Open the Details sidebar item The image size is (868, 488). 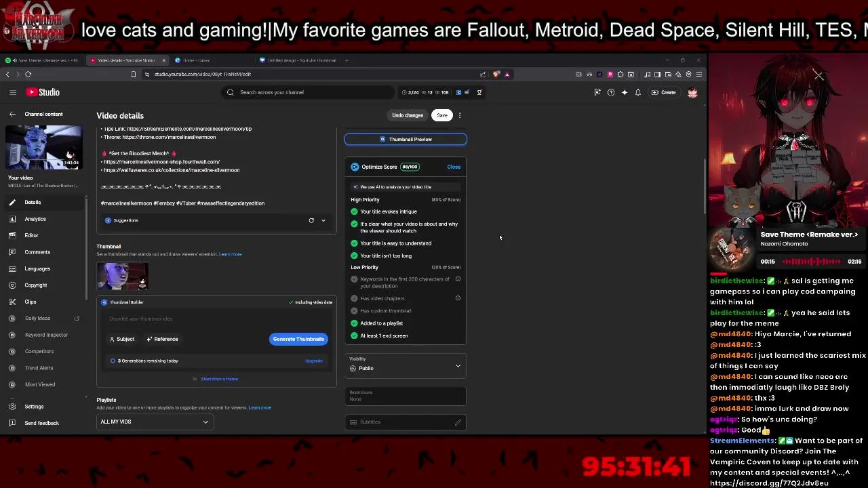click(43, 202)
